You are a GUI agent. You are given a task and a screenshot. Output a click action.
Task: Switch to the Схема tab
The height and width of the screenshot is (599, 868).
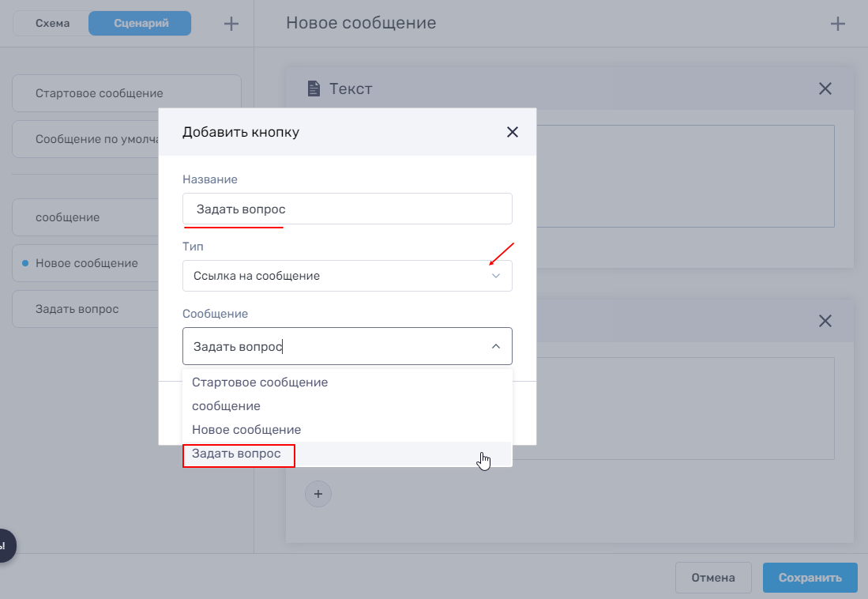pos(52,24)
